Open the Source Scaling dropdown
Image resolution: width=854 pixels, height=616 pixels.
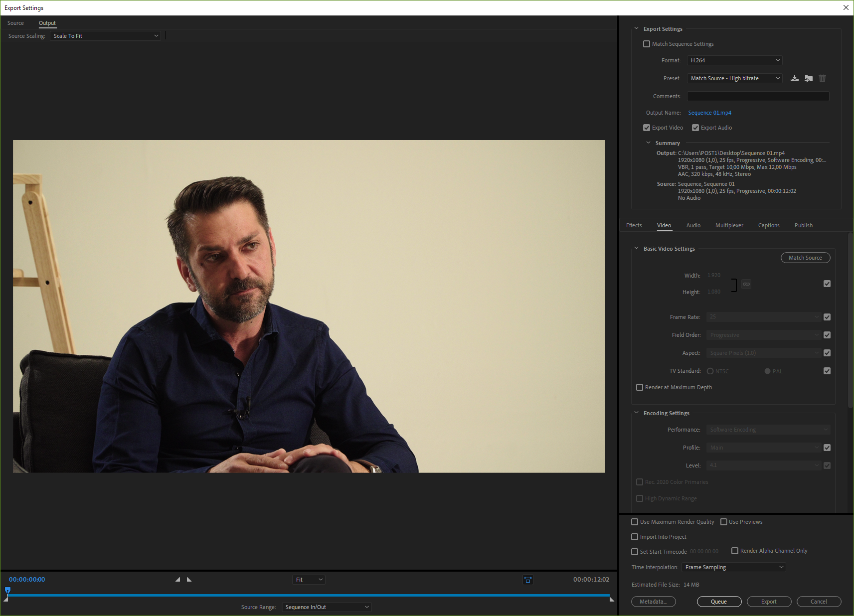pyautogui.click(x=105, y=36)
